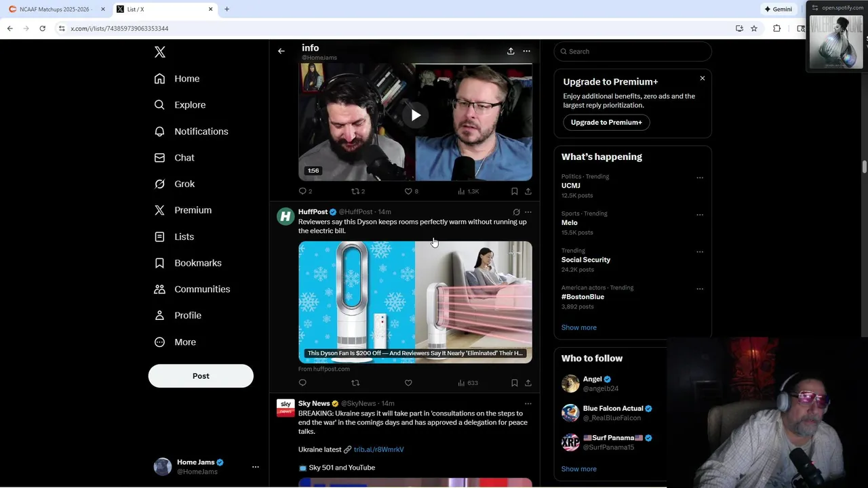The width and height of the screenshot is (868, 488).
Task: Open the trib.al/r8WmrkV link
Action: click(378, 449)
